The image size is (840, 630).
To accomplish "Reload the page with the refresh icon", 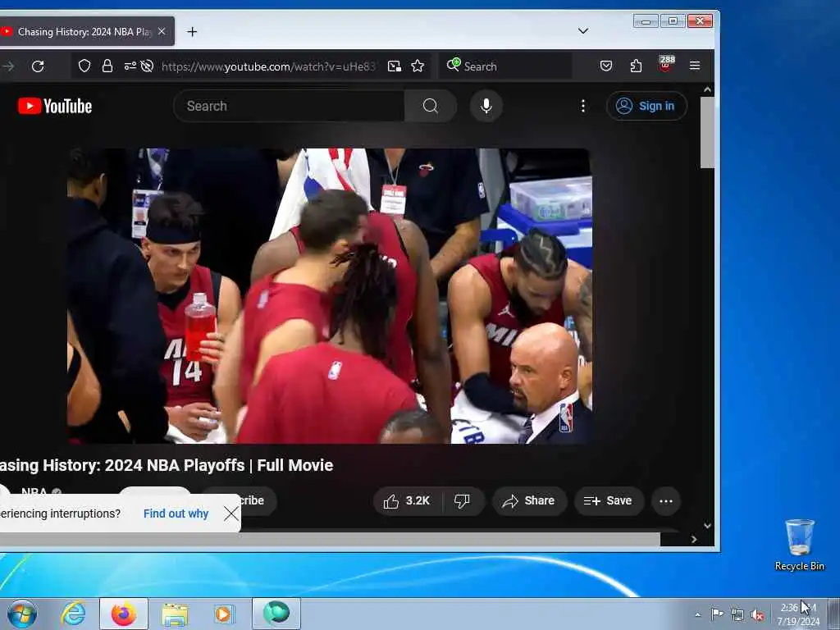I will tap(38, 66).
